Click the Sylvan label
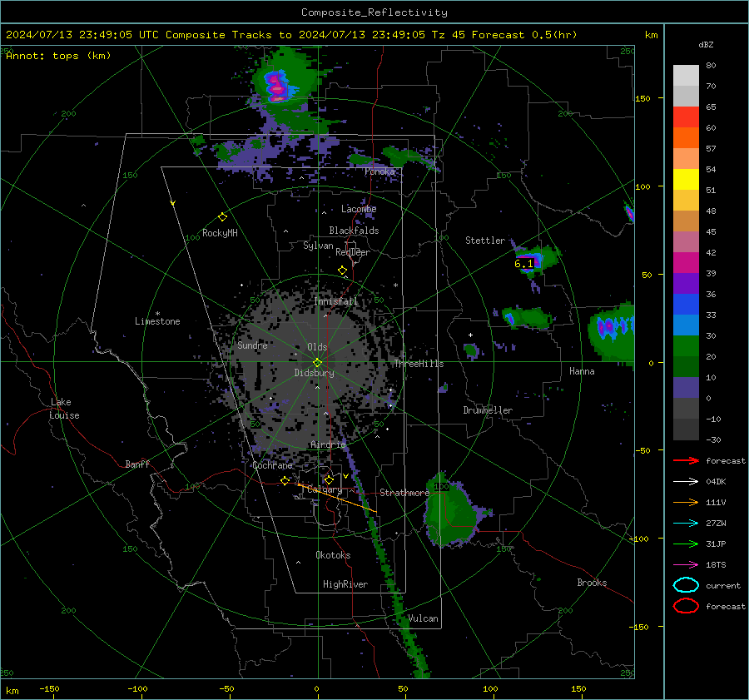 [x=318, y=246]
